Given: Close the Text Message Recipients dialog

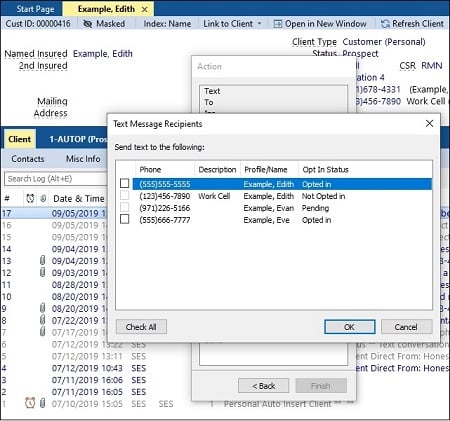Looking at the screenshot, I should click(x=429, y=124).
